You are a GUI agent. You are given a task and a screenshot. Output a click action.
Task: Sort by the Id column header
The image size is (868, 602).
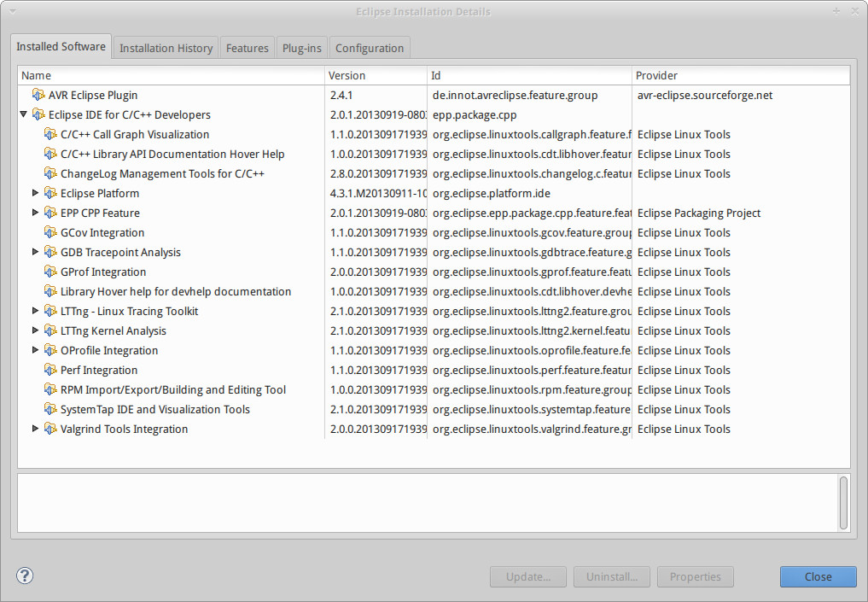[529, 75]
